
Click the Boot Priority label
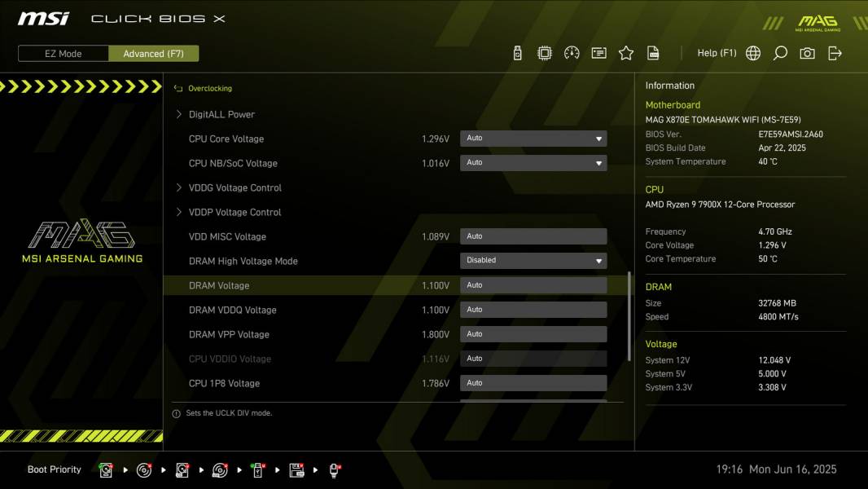coord(55,469)
